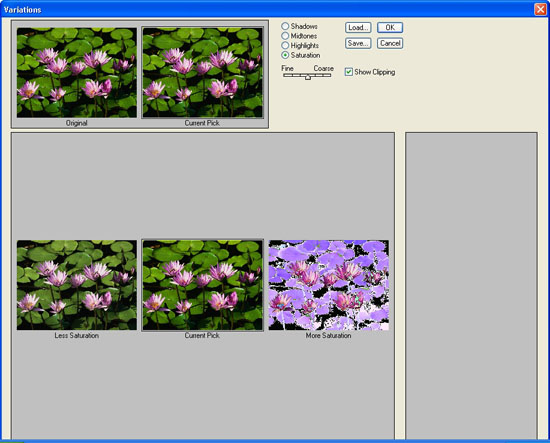The width and height of the screenshot is (550, 443).
Task: Close the Variations window
Action: click(540, 9)
